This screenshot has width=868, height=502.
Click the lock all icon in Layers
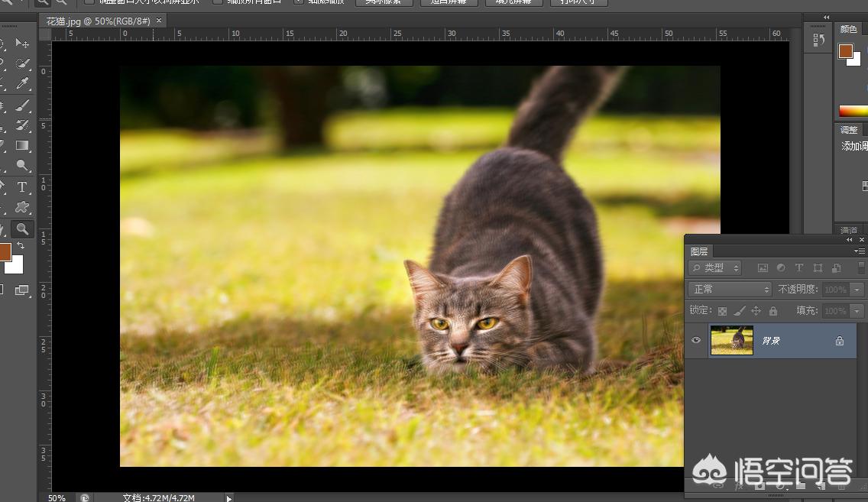tap(773, 311)
